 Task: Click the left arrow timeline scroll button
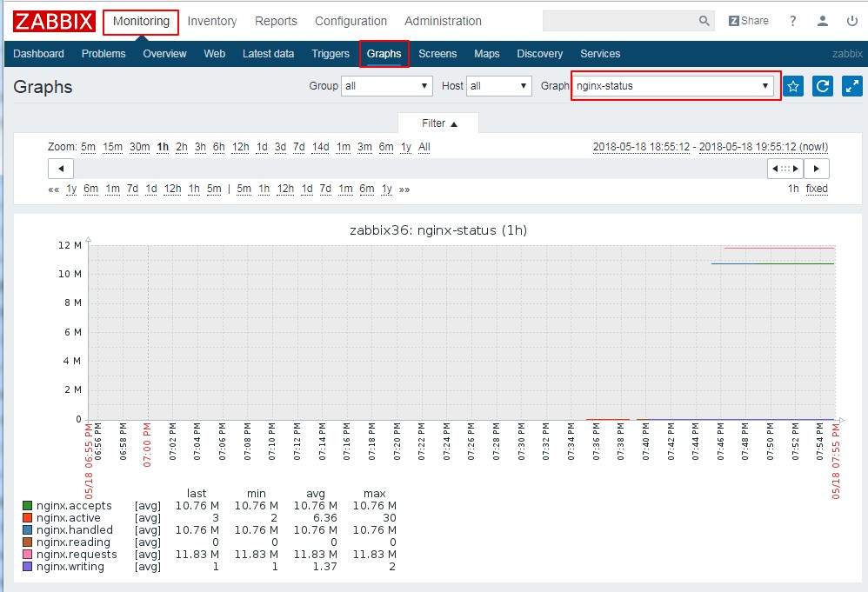pyautogui.click(x=60, y=169)
